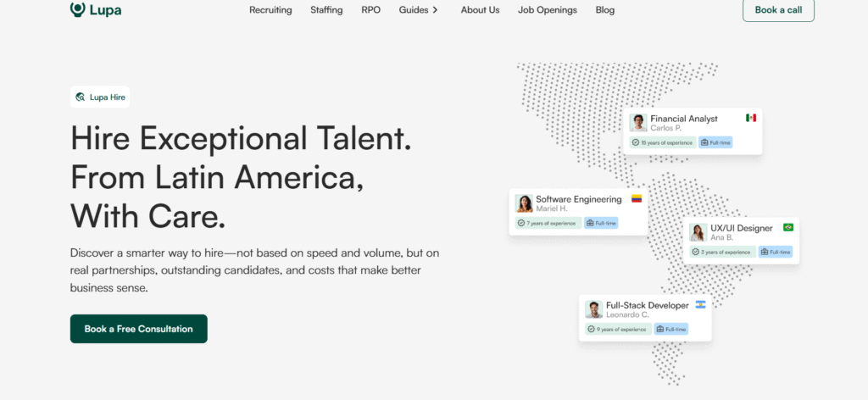The height and width of the screenshot is (400, 868).
Task: Open the Recruiting menu item
Action: (x=270, y=10)
